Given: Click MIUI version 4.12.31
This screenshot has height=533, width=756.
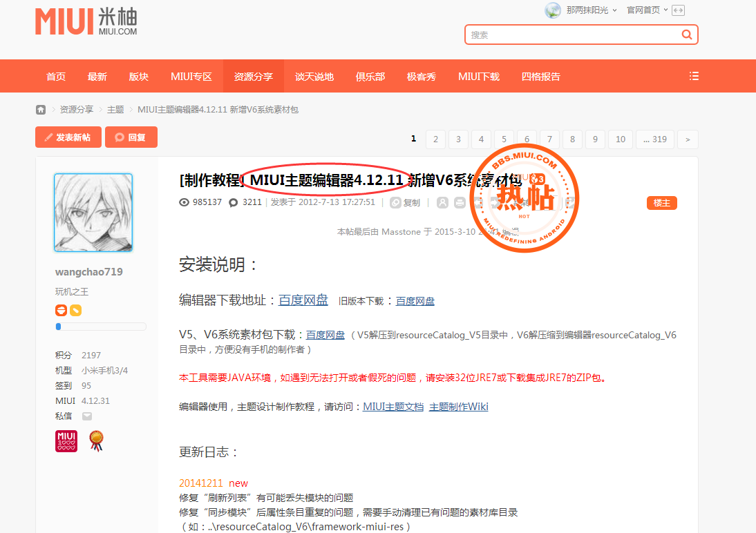Looking at the screenshot, I should coord(95,401).
